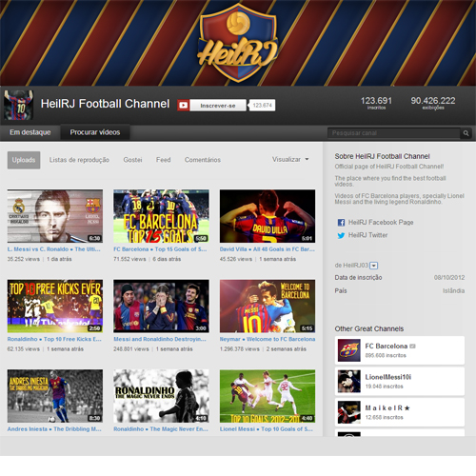Image resolution: width=476 pixels, height=476 pixels.
Task: Play the Top 10 Free Kicks Ever thumbnail
Action: [55, 306]
